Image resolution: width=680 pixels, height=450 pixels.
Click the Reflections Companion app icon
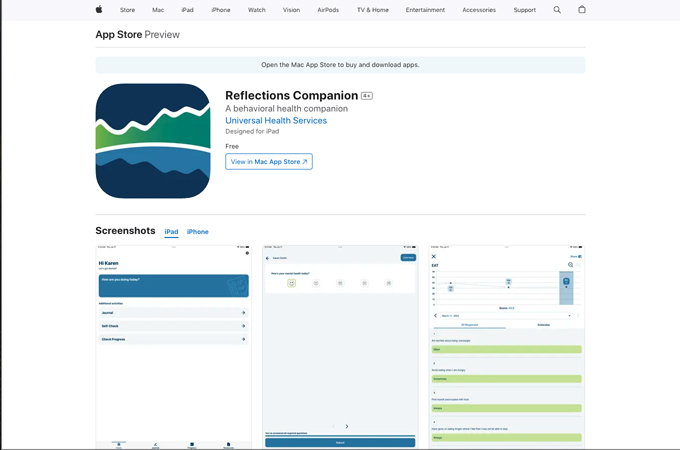pyautogui.click(x=153, y=141)
